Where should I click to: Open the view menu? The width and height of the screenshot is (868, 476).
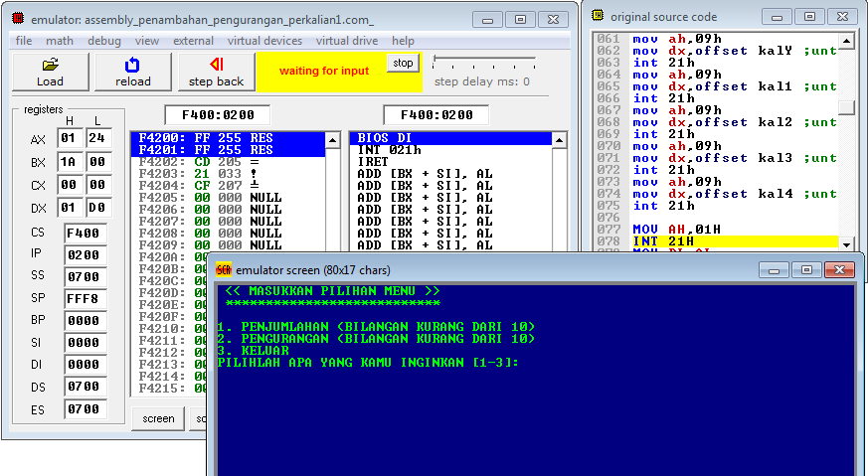coord(147,41)
